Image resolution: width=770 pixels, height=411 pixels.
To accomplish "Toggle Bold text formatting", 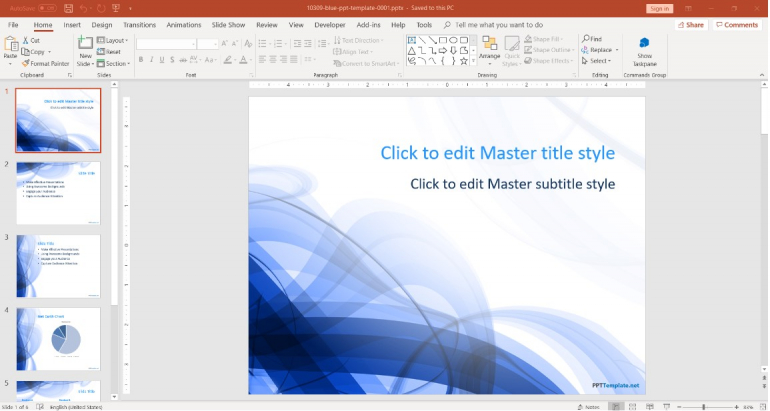I will 141,60.
